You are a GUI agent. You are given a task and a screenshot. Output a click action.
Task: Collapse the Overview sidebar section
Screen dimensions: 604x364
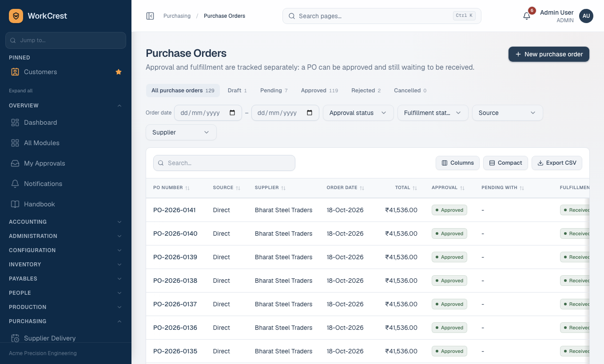coord(66,106)
